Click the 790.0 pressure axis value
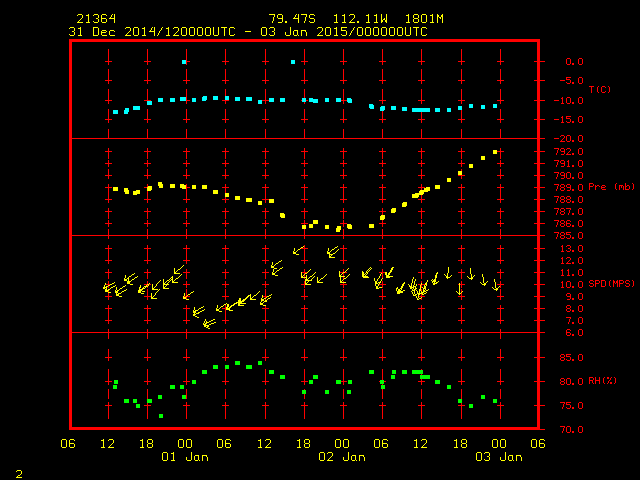The width and height of the screenshot is (640, 480). tap(568, 176)
